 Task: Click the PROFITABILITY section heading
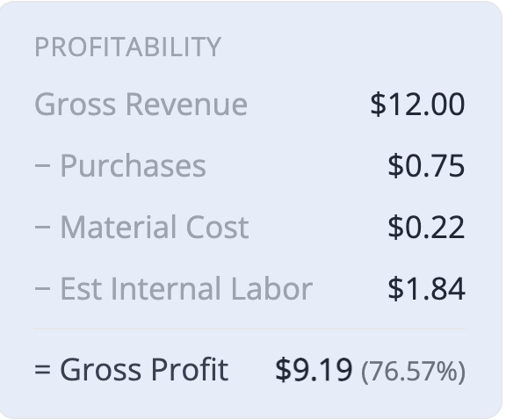pyautogui.click(x=127, y=47)
